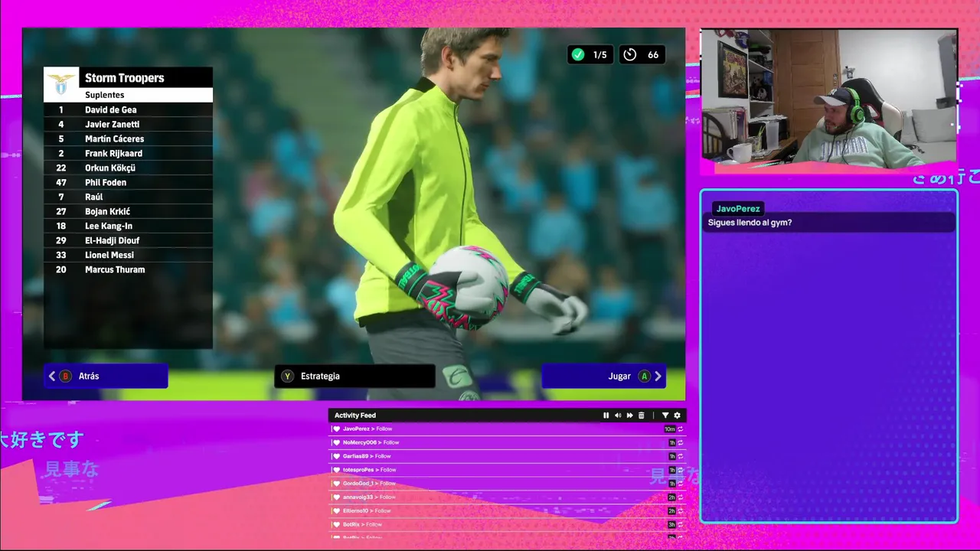Replay the annavoig33 follow alert
This screenshot has width=980, height=551.
(x=680, y=497)
